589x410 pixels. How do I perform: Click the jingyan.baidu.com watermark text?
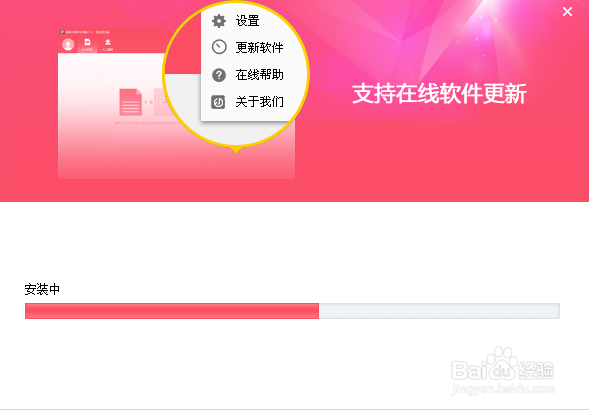tap(503, 389)
